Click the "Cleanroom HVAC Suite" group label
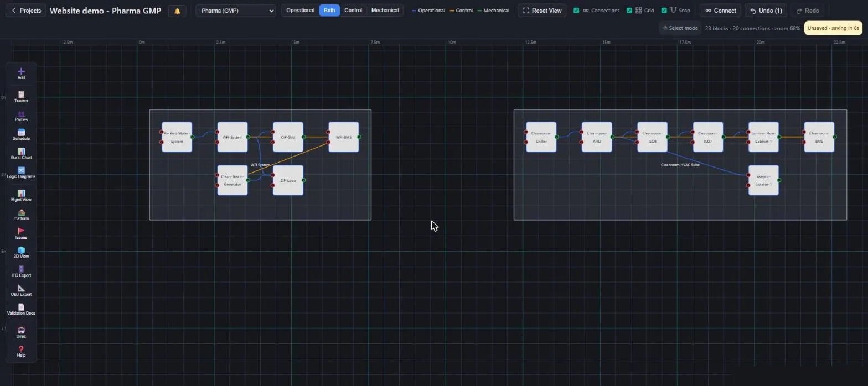 (680, 165)
